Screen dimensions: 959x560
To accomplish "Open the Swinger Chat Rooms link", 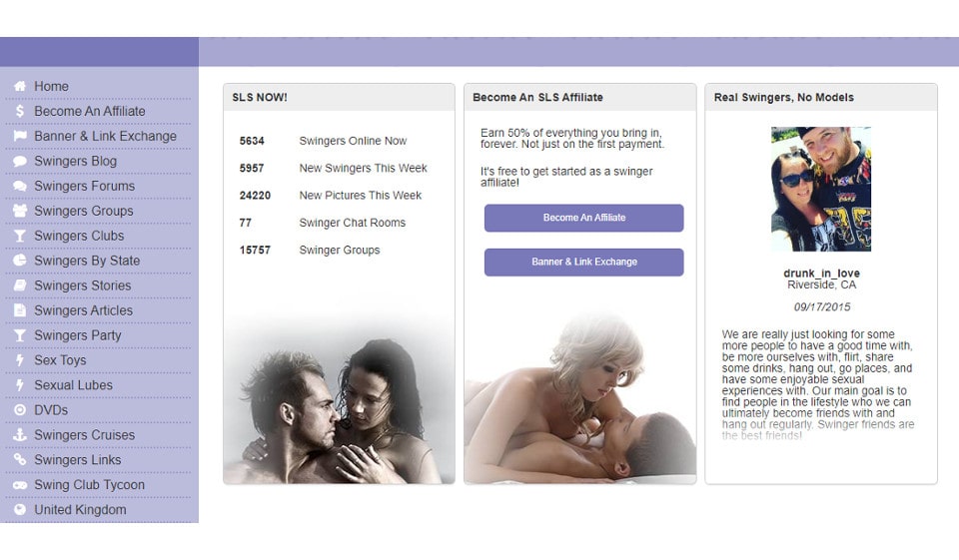I will [352, 223].
